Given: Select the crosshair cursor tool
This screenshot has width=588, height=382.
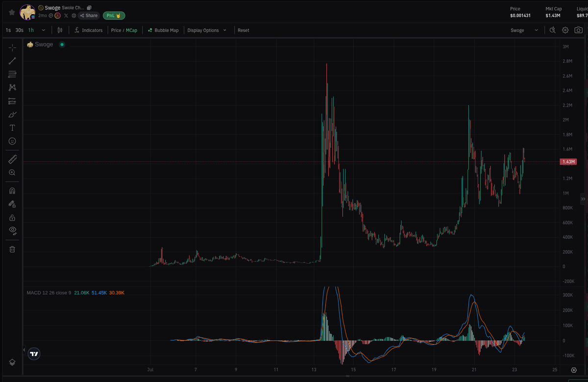Looking at the screenshot, I should pyautogui.click(x=13, y=47).
